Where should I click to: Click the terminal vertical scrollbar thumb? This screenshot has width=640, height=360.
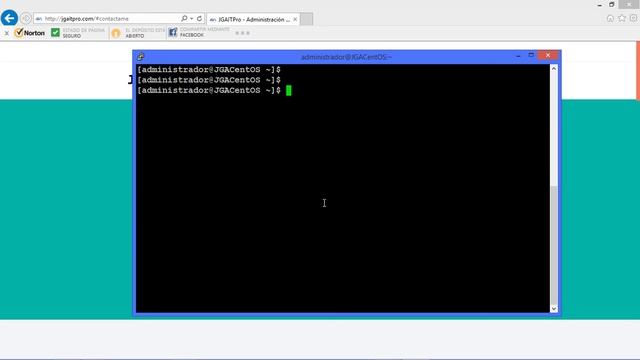click(554, 245)
